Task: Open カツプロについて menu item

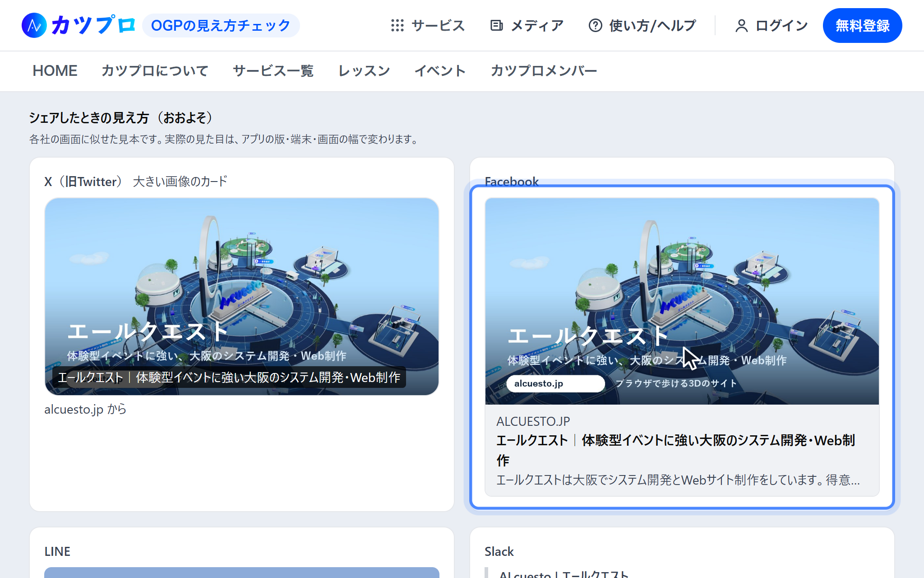Action: (x=155, y=71)
